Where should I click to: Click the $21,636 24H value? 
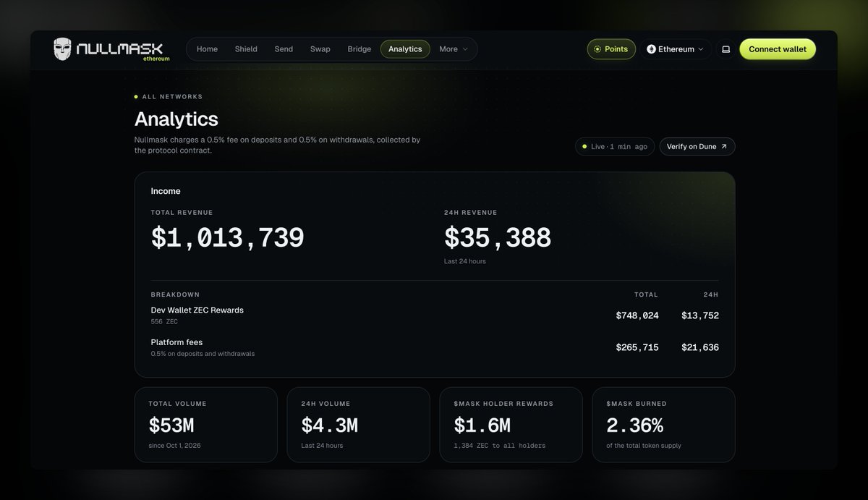tap(700, 347)
